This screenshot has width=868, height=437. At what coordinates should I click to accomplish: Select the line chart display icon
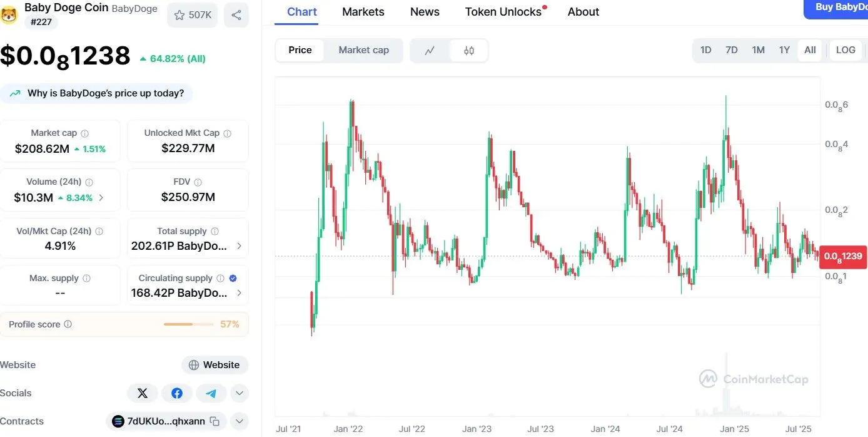430,50
